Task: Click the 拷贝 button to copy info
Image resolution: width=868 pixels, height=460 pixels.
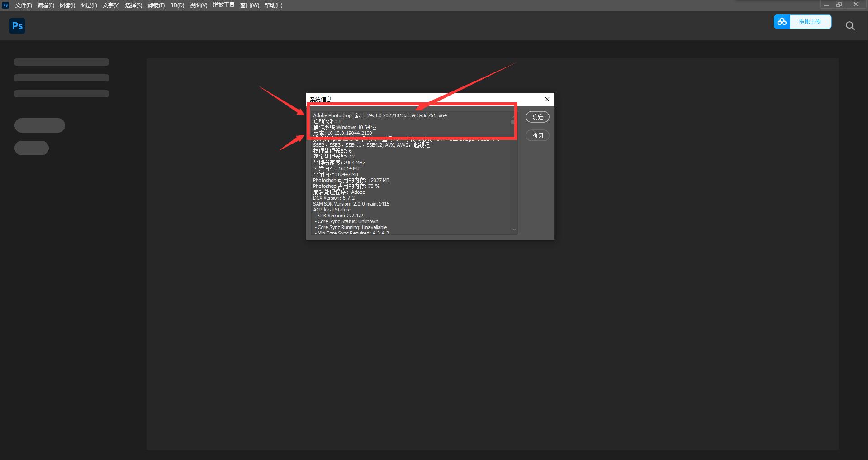Action: (x=537, y=135)
